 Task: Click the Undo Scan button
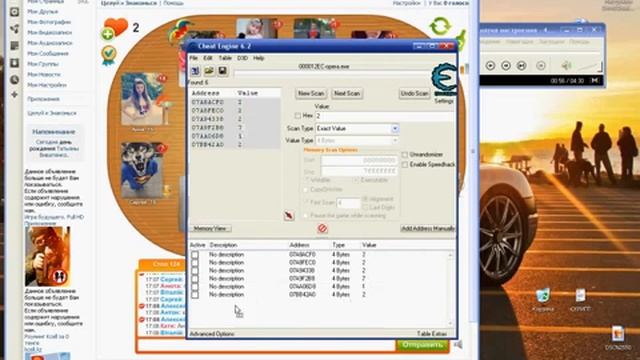(414, 93)
